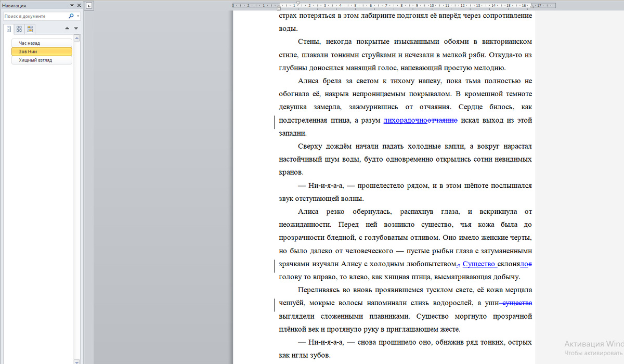Click struck-through word 'отчаянно'

tap(443, 120)
